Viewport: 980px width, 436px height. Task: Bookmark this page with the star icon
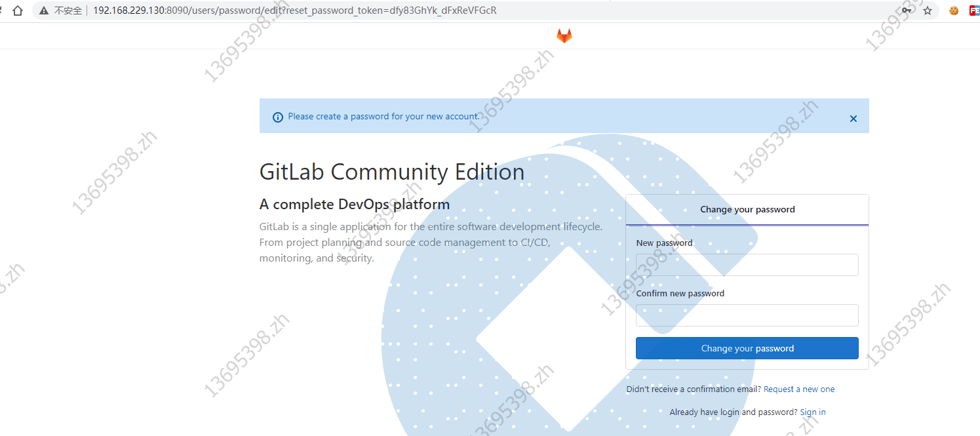pyautogui.click(x=928, y=10)
